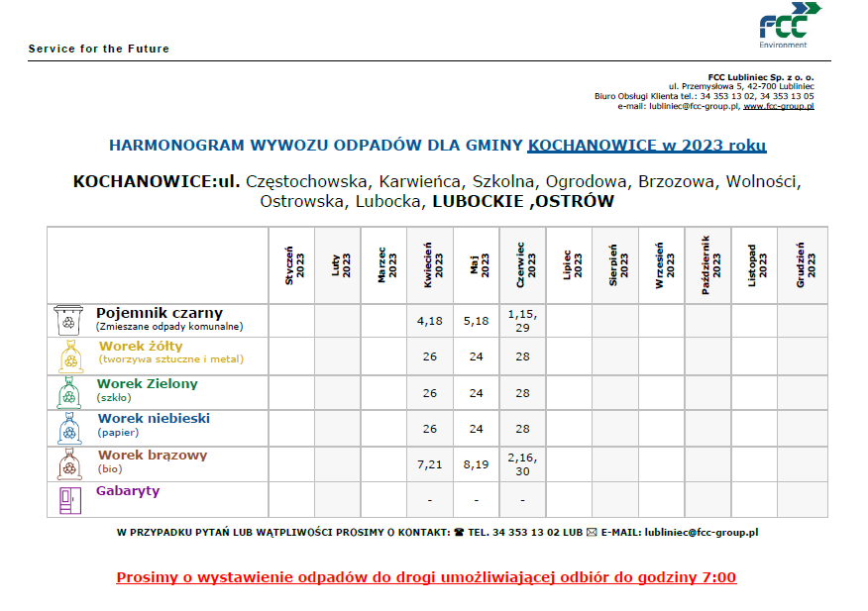
Task: Click the KOCHANOWICE w 2023 roku underlined title
Action: click(x=646, y=146)
